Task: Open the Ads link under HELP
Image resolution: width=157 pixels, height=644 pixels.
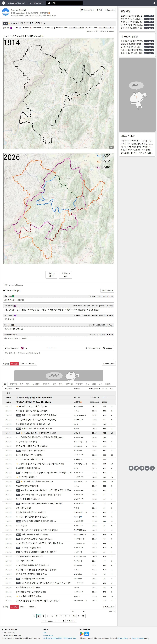Action: pyautogui.click(x=45, y=632)
